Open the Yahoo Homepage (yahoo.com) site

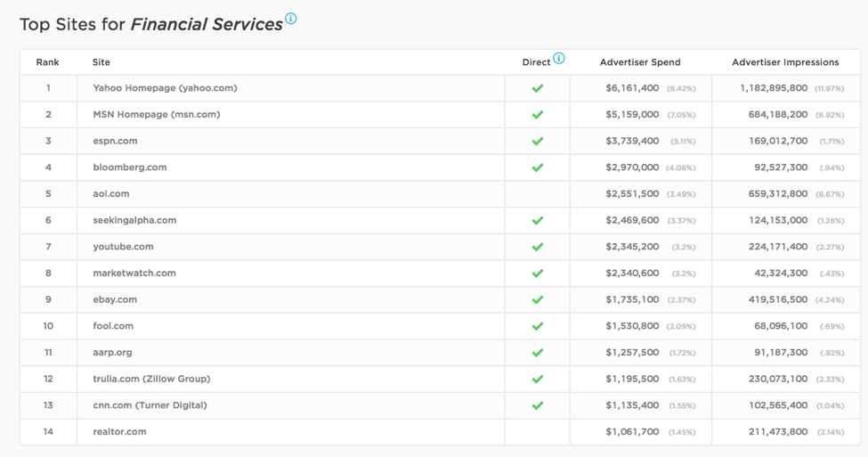click(x=165, y=87)
